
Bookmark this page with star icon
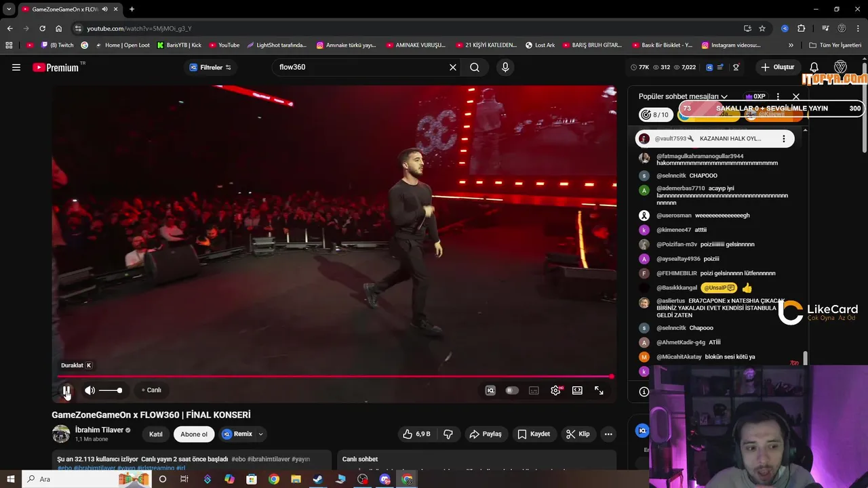(762, 28)
